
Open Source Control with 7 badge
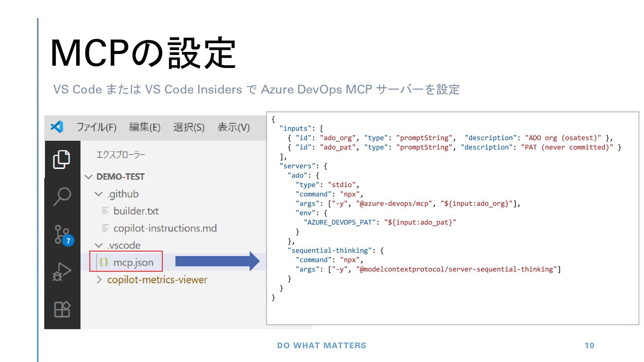[64, 235]
